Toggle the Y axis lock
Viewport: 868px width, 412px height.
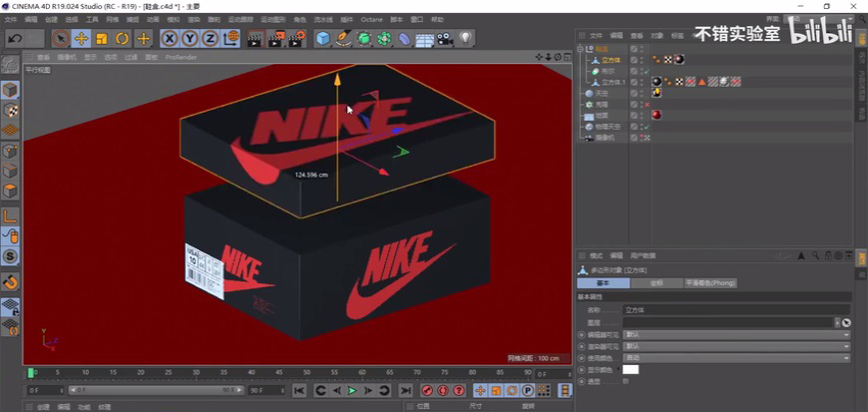pyautogui.click(x=190, y=39)
